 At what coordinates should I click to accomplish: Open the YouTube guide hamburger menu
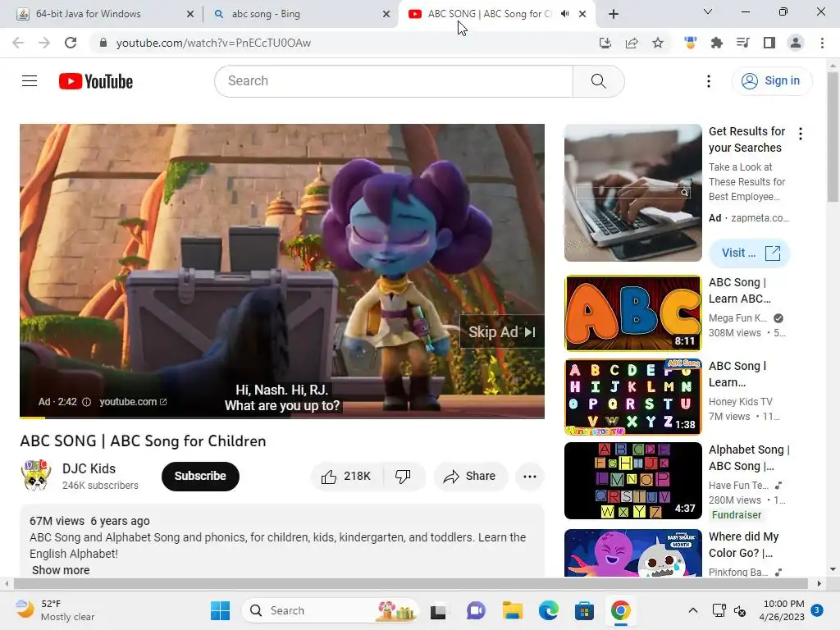point(30,81)
